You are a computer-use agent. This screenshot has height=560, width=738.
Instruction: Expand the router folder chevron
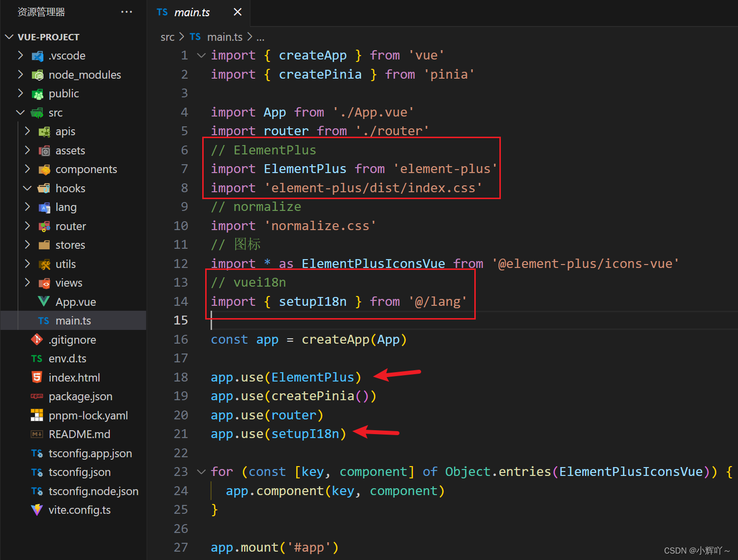[28, 226]
